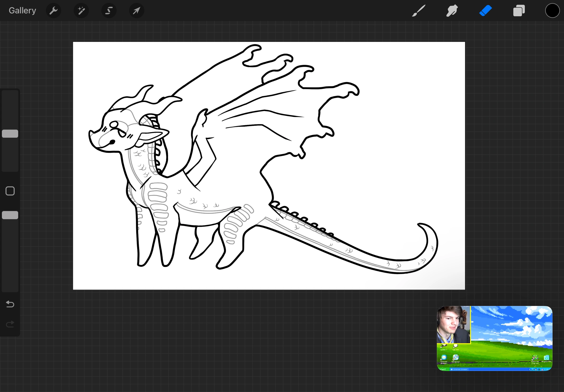The height and width of the screenshot is (392, 564).
Task: Click the brush size slider handle
Action: [10, 134]
